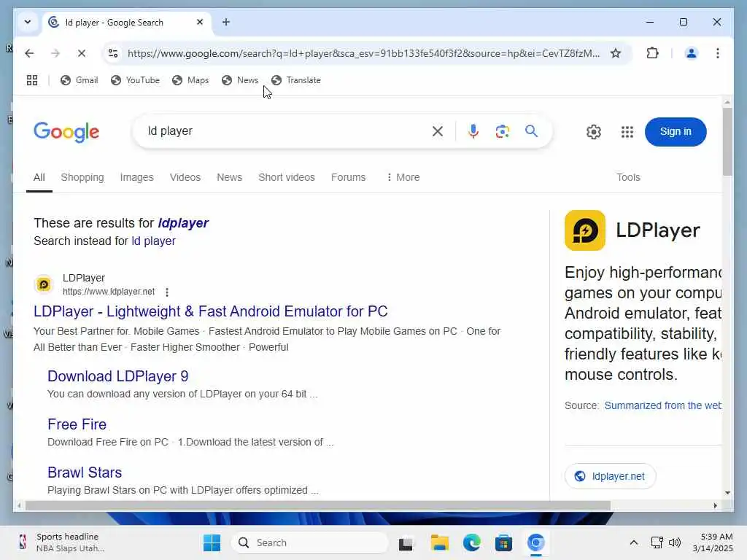Open the clock and date flyout
The height and width of the screenshot is (560, 747).
pyautogui.click(x=713, y=542)
